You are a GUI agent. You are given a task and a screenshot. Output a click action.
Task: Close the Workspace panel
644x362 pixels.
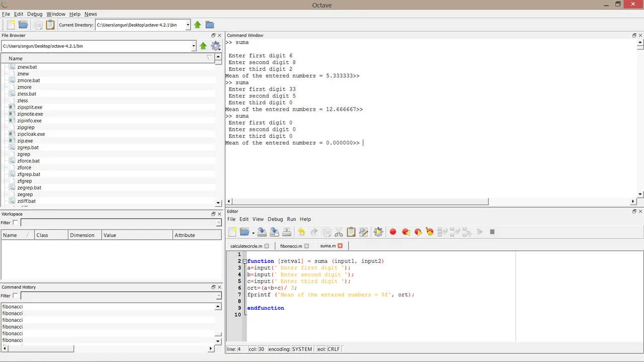point(219,214)
